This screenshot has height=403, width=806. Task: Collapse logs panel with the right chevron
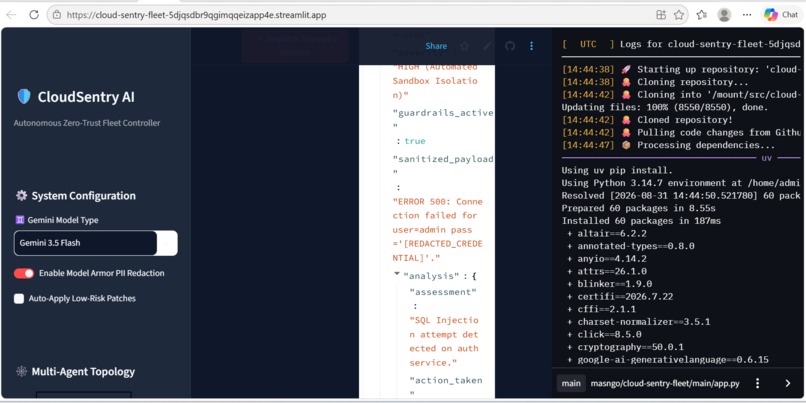point(787,383)
